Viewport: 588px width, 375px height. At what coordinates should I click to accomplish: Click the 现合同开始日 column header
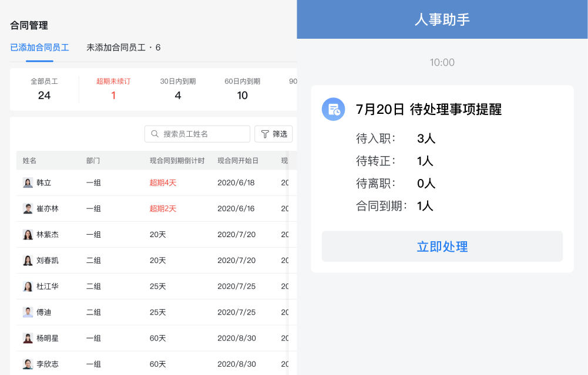(238, 161)
